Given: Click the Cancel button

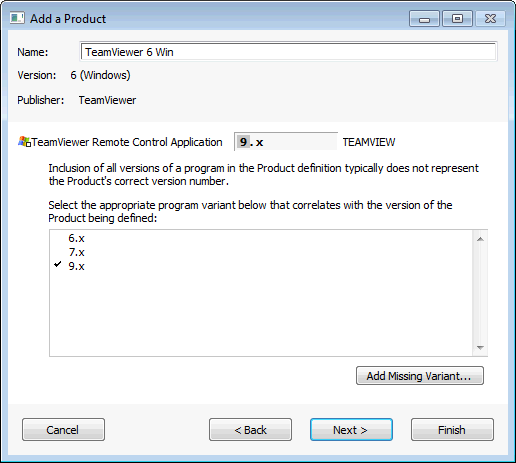Looking at the screenshot, I should (63, 430).
